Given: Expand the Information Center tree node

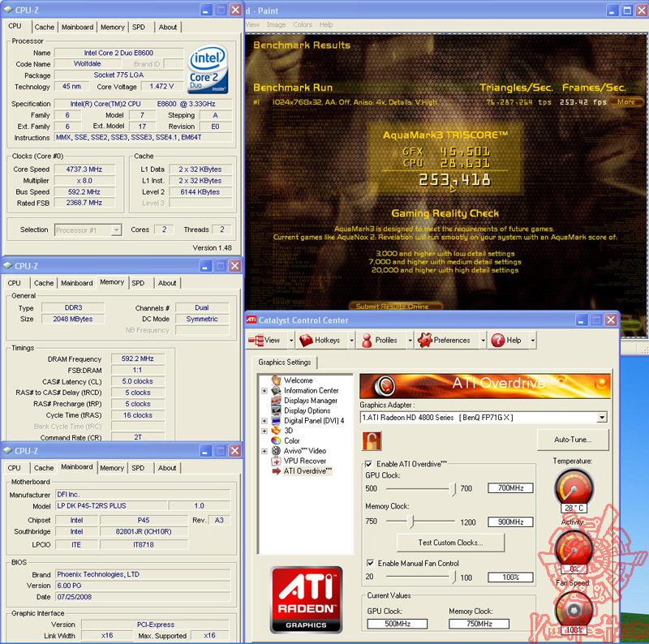Looking at the screenshot, I should tap(264, 390).
